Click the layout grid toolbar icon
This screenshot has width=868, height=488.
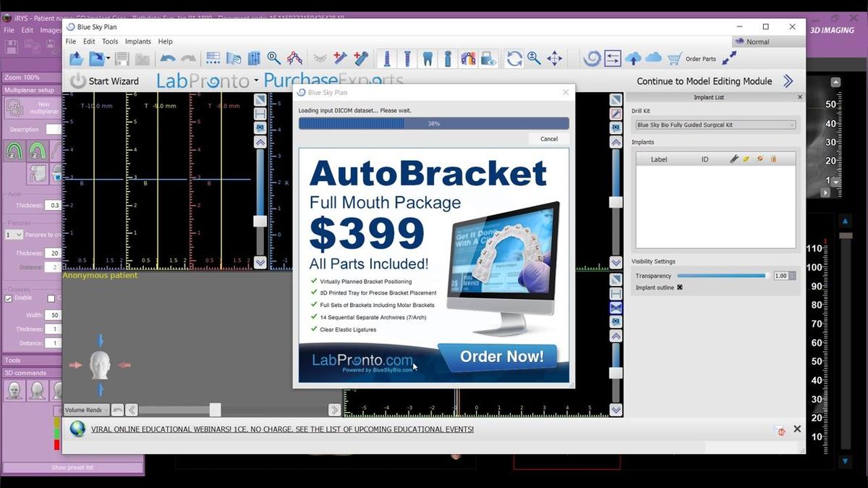pos(213,59)
